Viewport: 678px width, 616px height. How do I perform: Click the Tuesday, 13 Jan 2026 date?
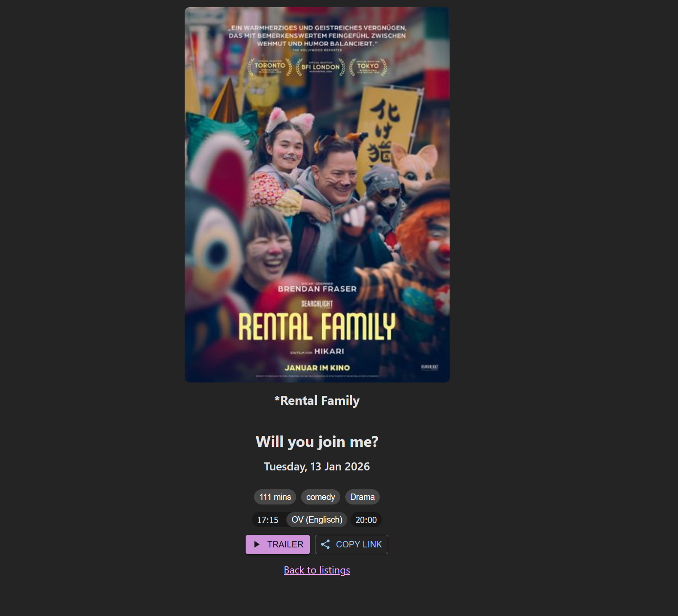click(317, 467)
